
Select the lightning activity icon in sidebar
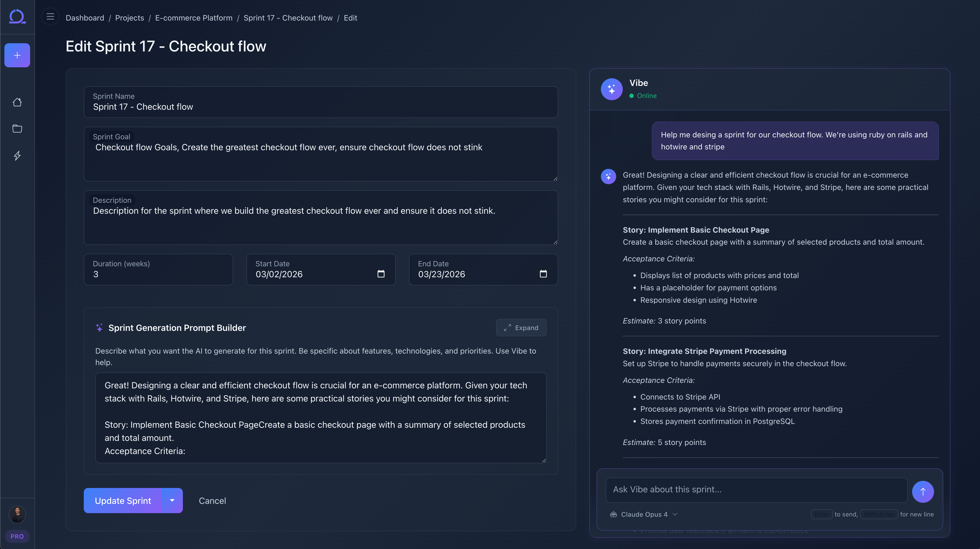(17, 156)
